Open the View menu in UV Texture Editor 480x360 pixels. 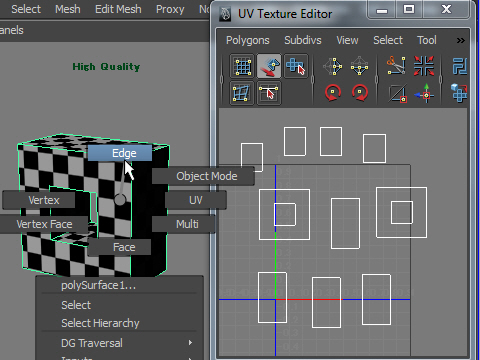click(347, 40)
